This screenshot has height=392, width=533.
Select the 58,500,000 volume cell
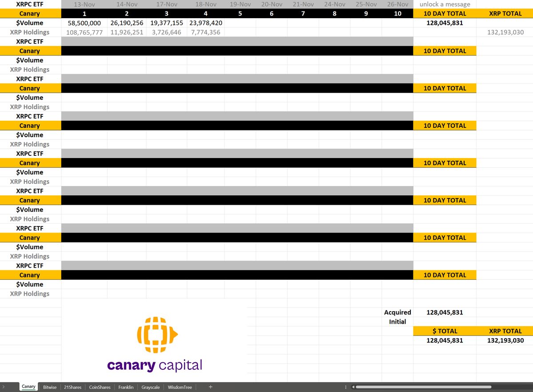(x=84, y=23)
